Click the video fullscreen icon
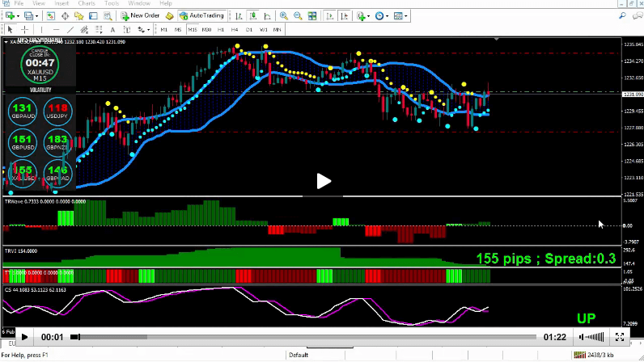Viewport: 644px width, 362px height. [x=620, y=337]
